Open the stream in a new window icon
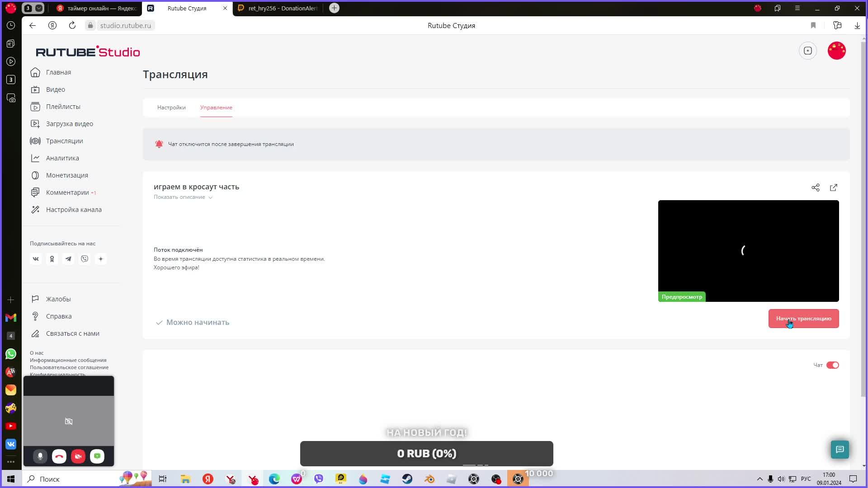 coord(833,188)
